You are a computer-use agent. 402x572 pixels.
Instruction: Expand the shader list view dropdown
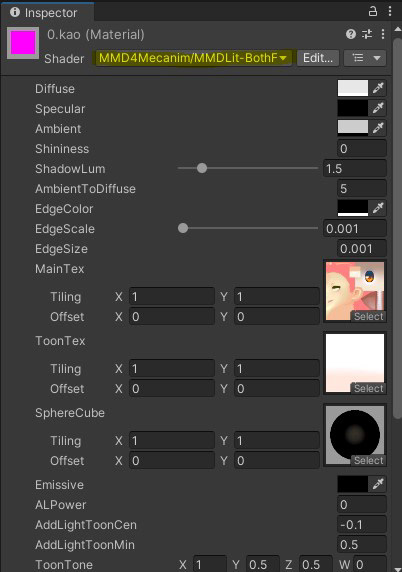[x=365, y=58]
